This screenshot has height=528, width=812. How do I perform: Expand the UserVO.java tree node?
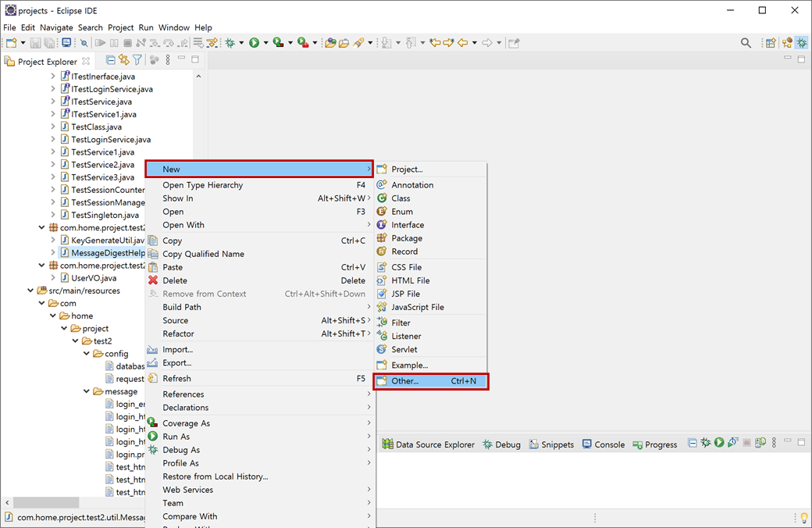(53, 278)
